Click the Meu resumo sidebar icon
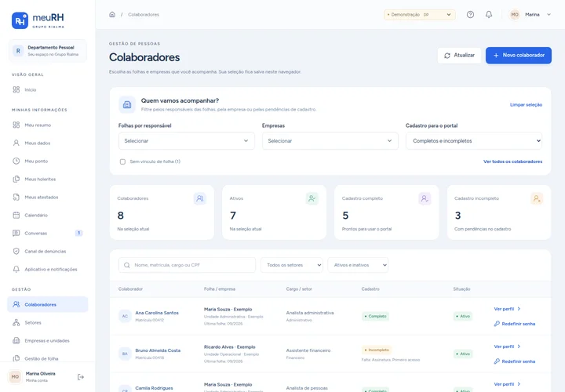 pyautogui.click(x=16, y=125)
